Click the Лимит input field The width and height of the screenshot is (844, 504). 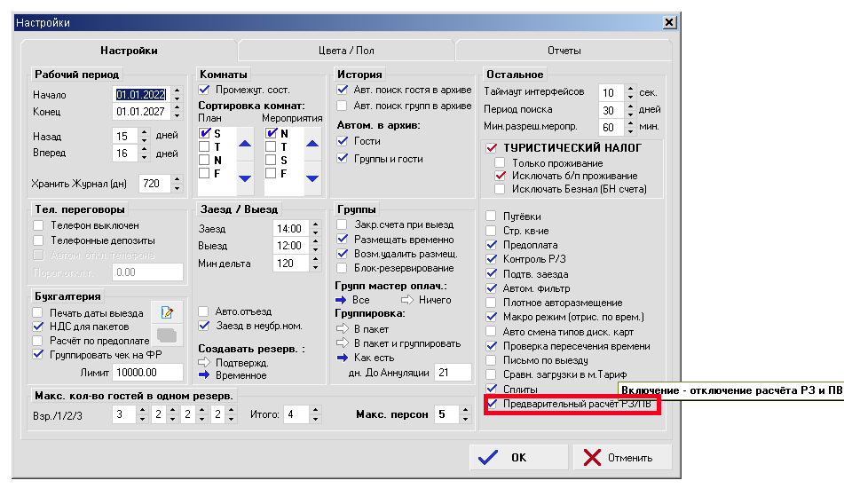[147, 373]
